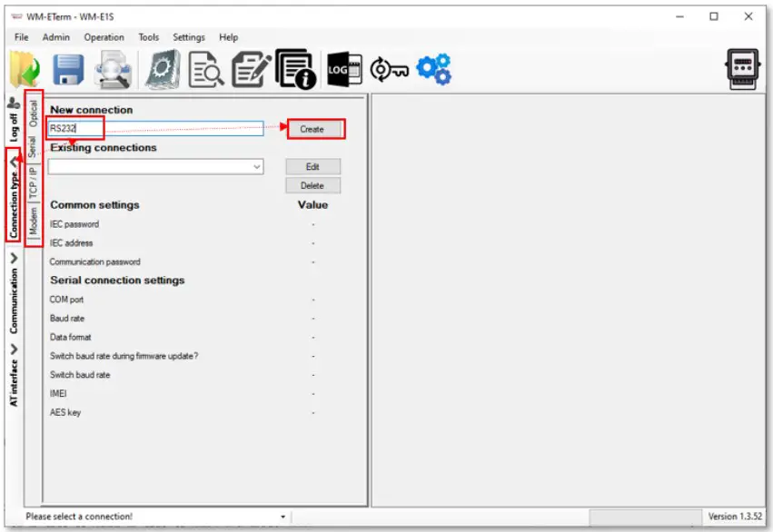Click the printer preview toolbar icon

click(114, 70)
